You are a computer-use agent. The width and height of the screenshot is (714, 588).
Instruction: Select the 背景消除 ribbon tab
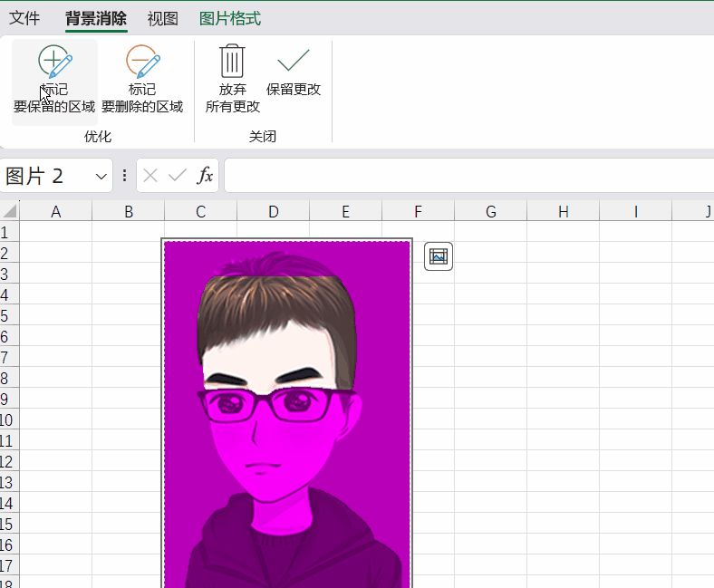pyautogui.click(x=96, y=18)
